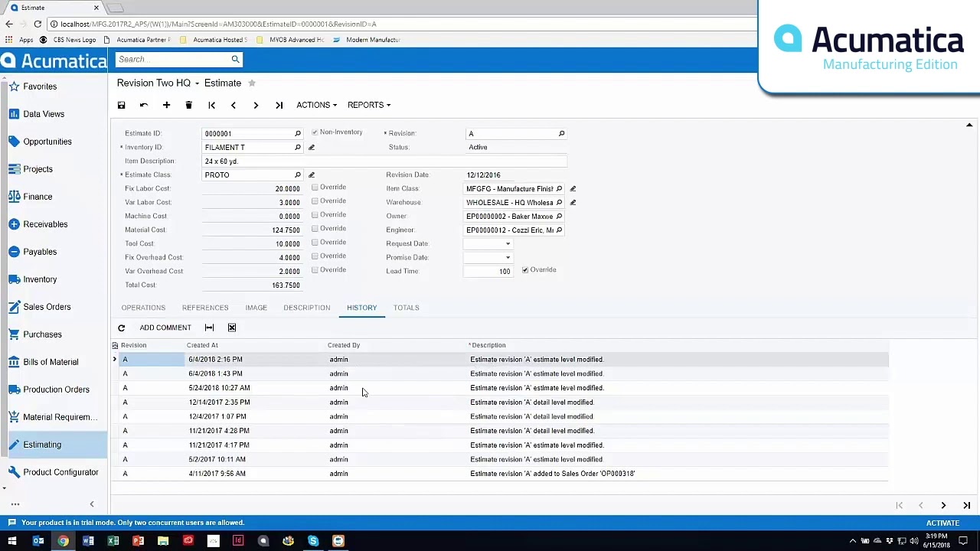Image resolution: width=980 pixels, height=551 pixels.
Task: Click the Save icon in the toolbar
Action: (121, 105)
